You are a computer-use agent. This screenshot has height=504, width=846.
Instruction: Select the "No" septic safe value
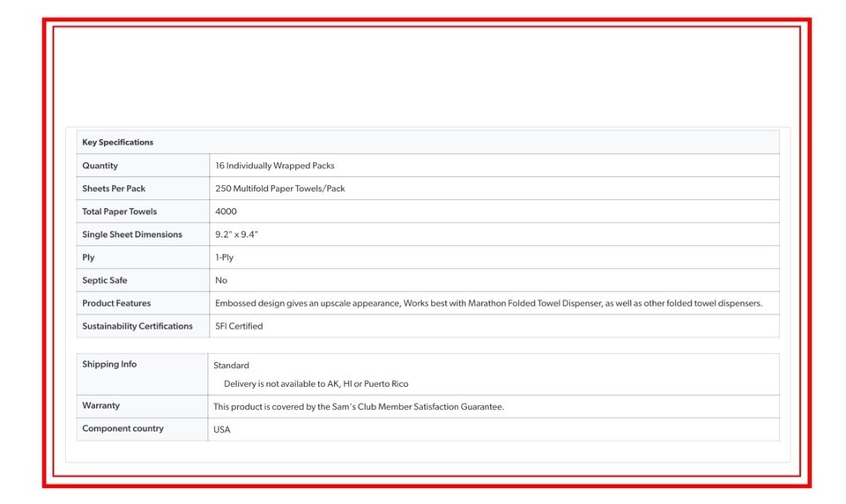pos(221,280)
